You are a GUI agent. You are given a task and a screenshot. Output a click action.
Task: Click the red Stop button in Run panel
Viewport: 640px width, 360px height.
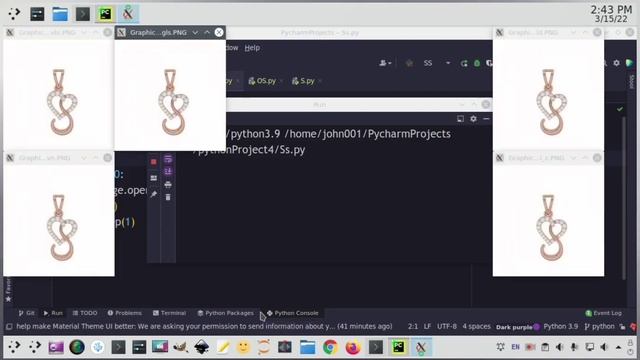[x=153, y=162]
